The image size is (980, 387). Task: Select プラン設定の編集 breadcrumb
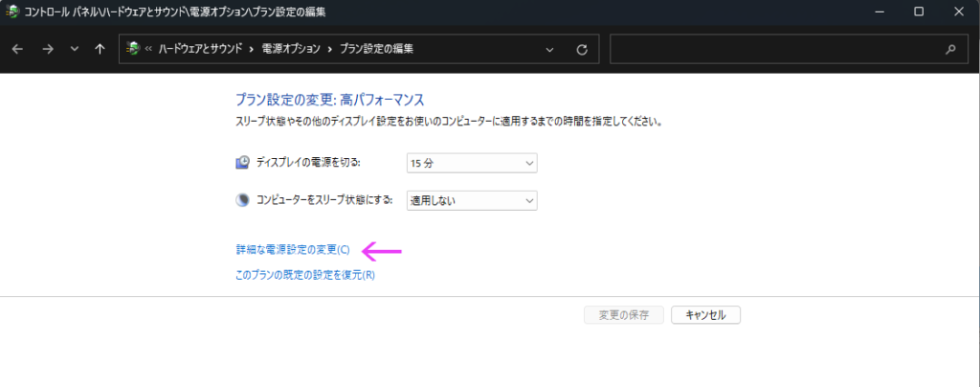click(376, 49)
